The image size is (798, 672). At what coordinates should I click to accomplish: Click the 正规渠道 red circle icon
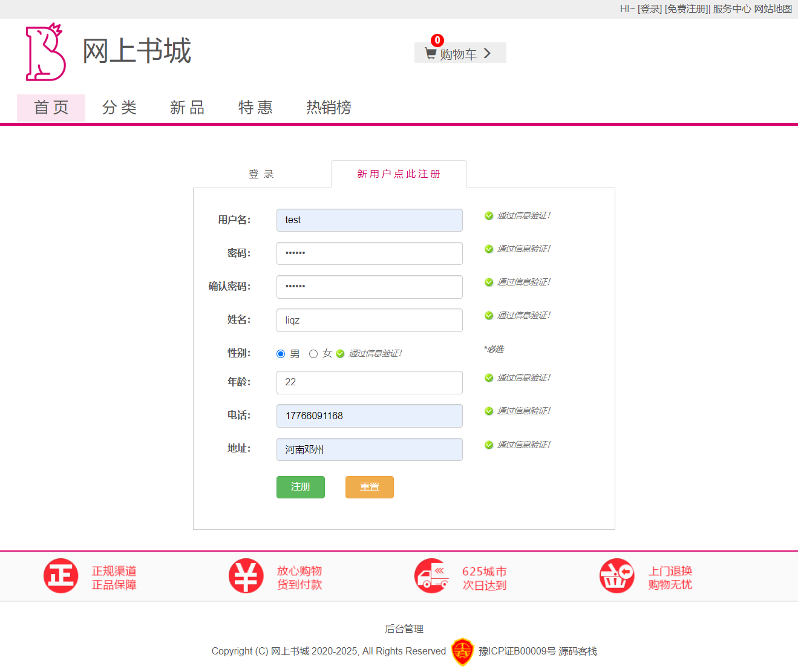61,576
